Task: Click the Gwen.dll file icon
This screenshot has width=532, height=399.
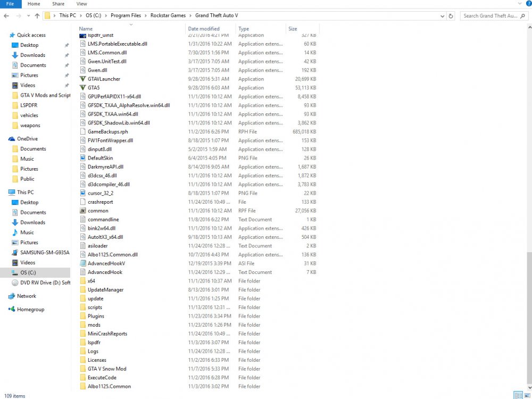Action: pos(82,70)
